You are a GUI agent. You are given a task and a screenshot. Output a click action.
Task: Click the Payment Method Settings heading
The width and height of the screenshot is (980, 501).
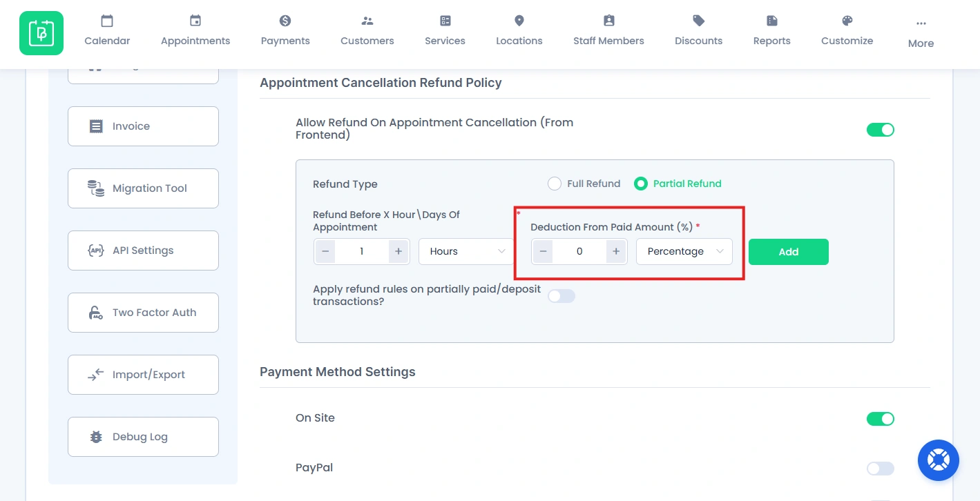pyautogui.click(x=338, y=372)
